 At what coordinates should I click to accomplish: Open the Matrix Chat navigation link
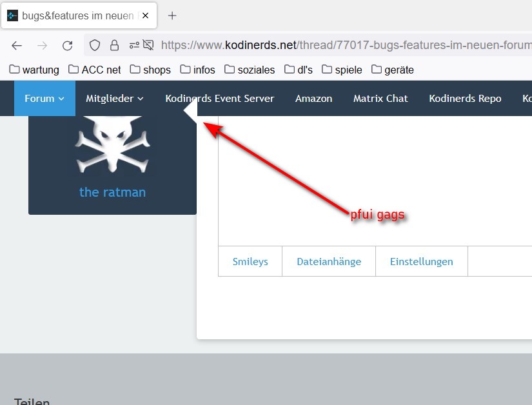pyautogui.click(x=380, y=99)
